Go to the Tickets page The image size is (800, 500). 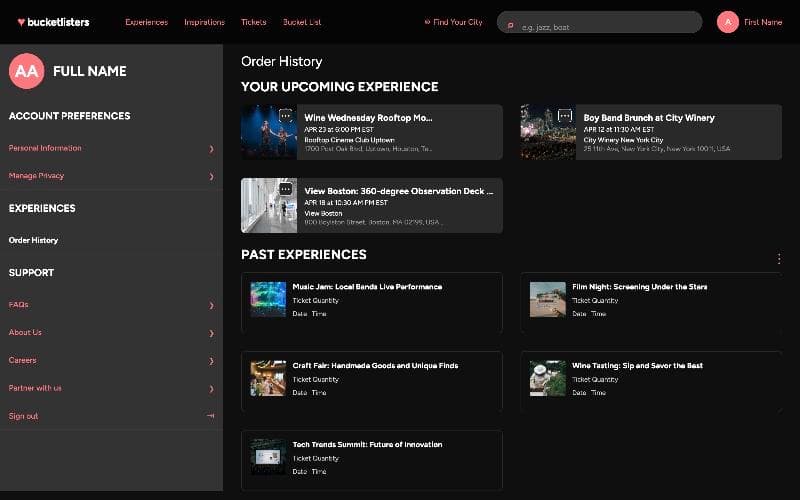point(254,22)
